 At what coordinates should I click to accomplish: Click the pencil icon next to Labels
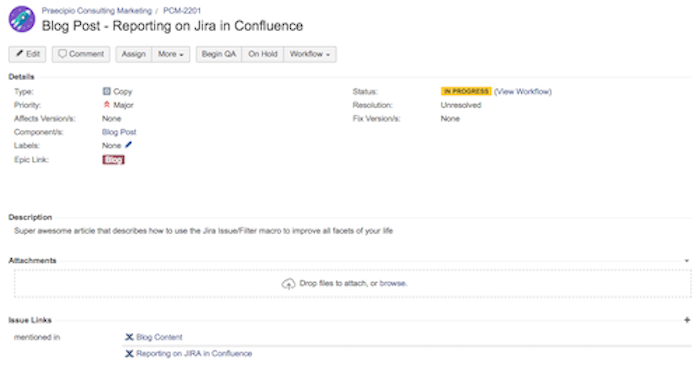point(129,145)
